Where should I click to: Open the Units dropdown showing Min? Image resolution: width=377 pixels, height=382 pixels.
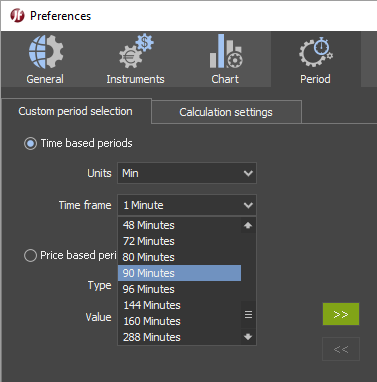pos(187,173)
